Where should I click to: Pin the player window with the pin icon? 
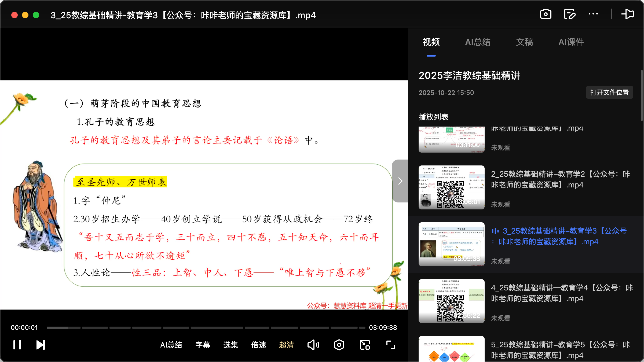coord(628,14)
